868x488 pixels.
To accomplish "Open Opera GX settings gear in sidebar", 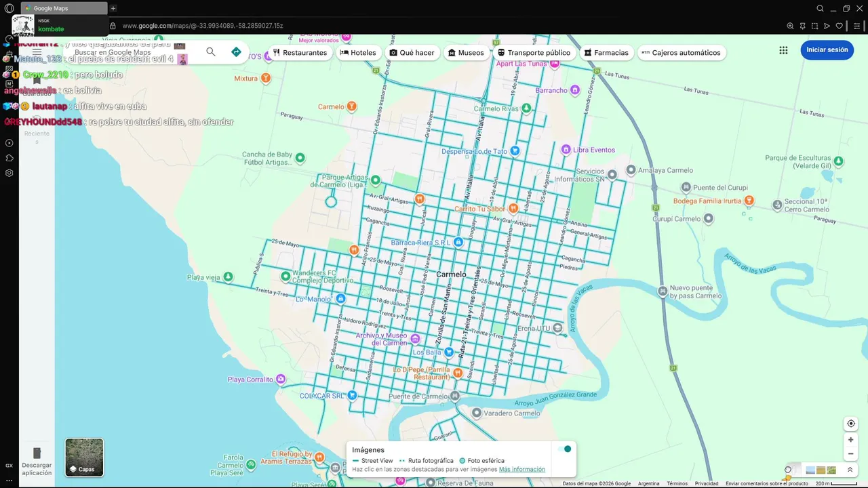I will (9, 173).
